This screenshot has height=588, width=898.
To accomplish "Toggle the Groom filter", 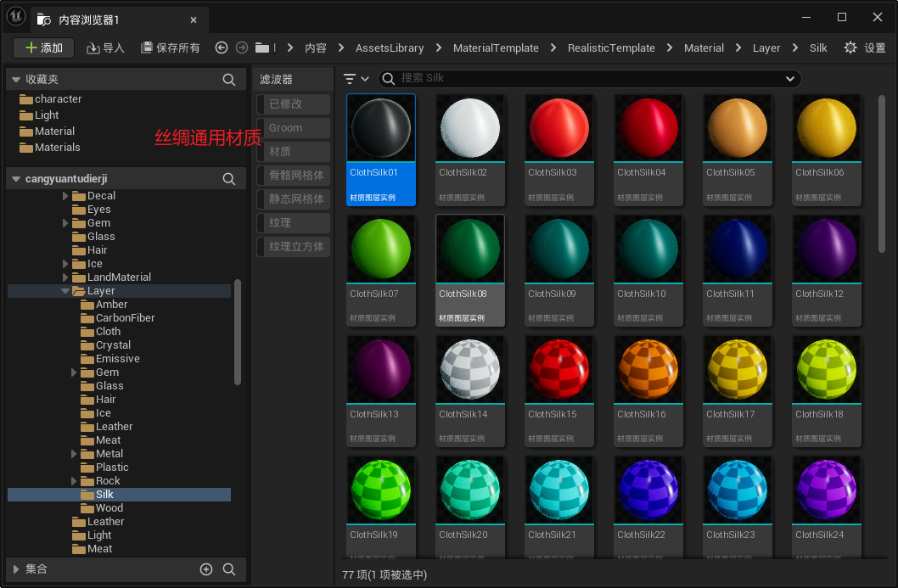I will (x=293, y=128).
